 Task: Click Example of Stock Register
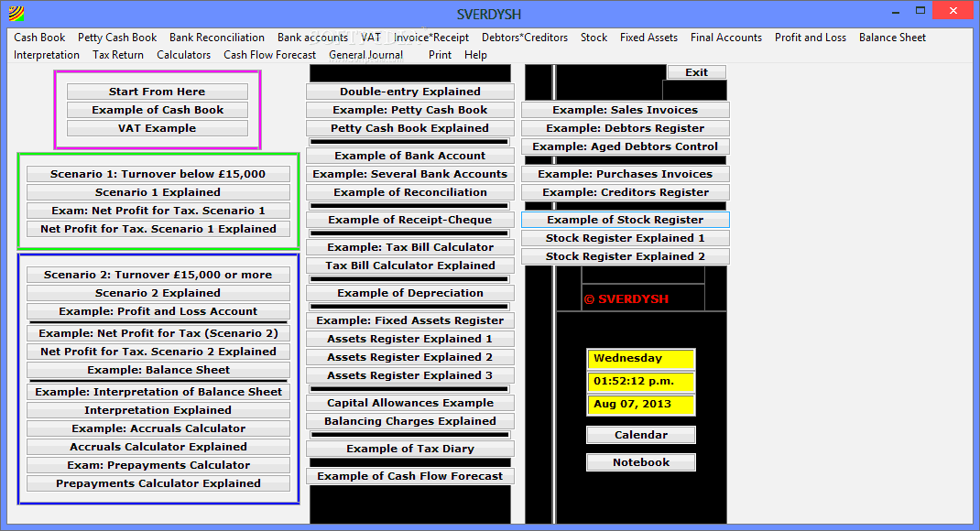[625, 220]
